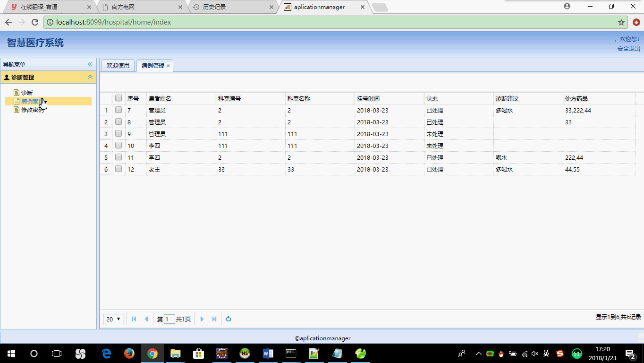Open Word from taskbar
644x363 pixels.
coord(268,353)
